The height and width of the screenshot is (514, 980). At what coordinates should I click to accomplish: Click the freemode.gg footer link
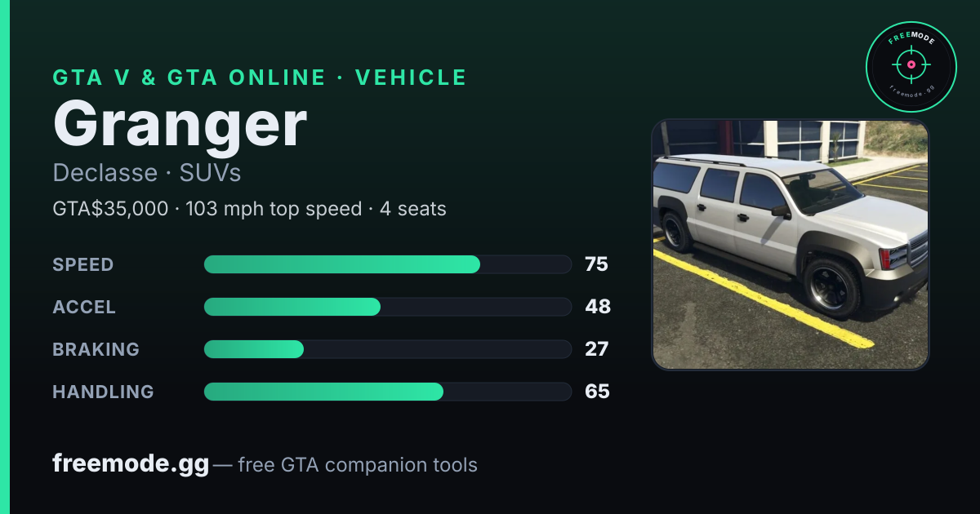pos(131,464)
